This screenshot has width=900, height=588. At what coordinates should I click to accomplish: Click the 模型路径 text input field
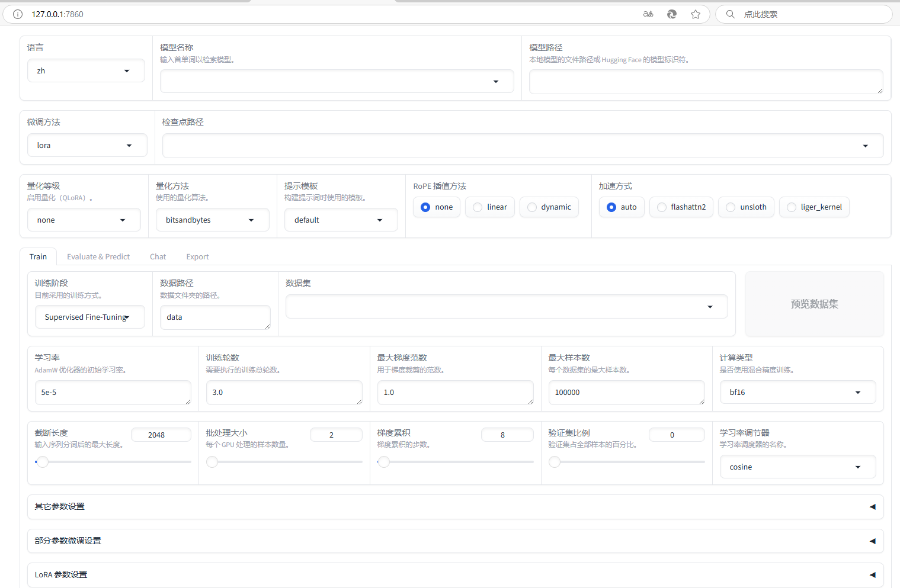(705, 82)
